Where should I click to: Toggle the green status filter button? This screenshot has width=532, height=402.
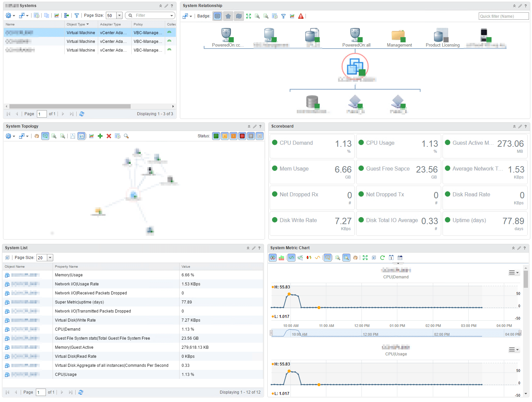point(216,136)
